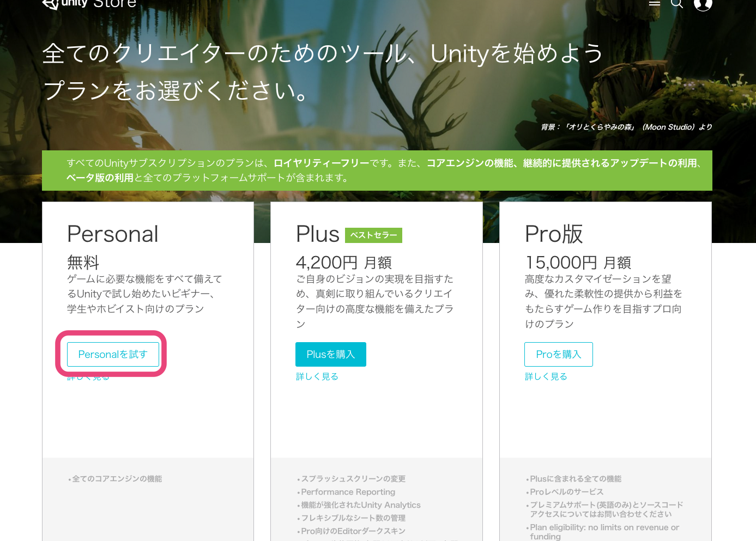Viewport: 756px width, 541px height.
Task: Click the "15,000円 月額" price text
Action: [x=578, y=263]
